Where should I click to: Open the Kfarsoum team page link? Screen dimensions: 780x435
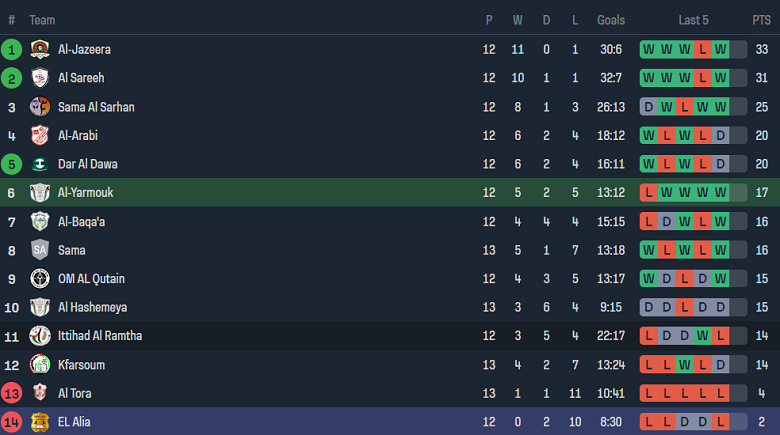(81, 365)
